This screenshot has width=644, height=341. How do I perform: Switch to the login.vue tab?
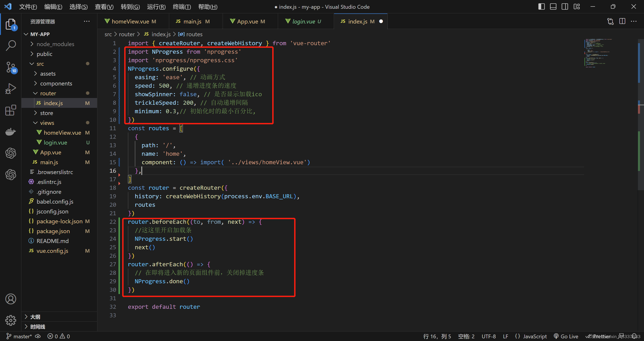tap(304, 21)
